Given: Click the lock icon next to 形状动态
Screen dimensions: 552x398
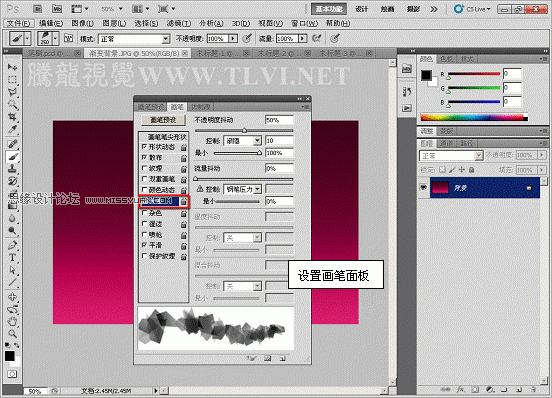Looking at the screenshot, I should [183, 147].
